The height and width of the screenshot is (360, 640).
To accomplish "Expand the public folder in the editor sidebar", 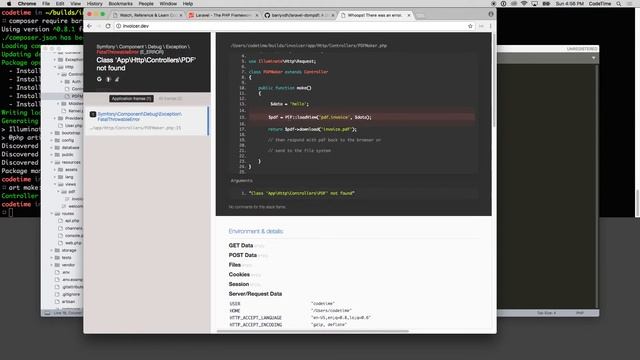I will [x=52, y=155].
